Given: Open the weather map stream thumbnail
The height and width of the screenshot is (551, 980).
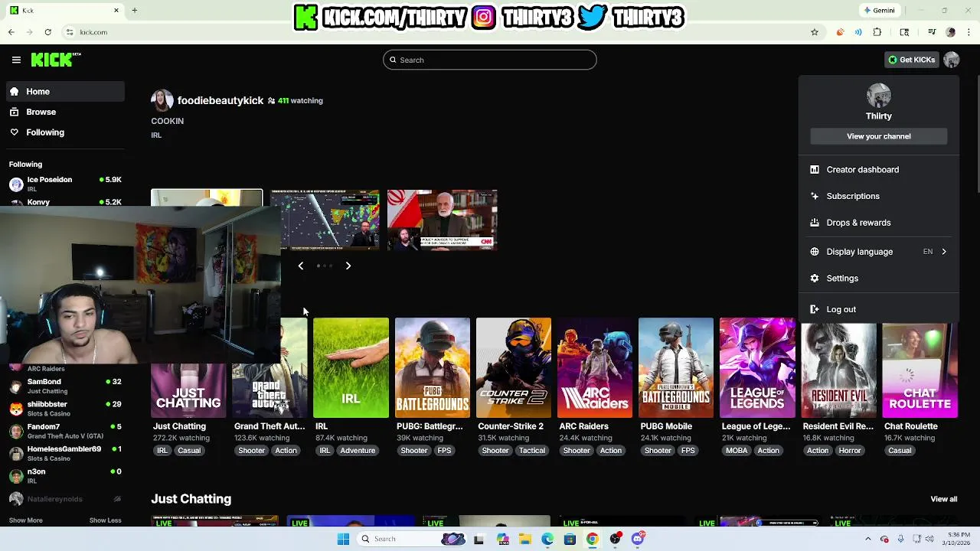Looking at the screenshot, I should tap(325, 220).
